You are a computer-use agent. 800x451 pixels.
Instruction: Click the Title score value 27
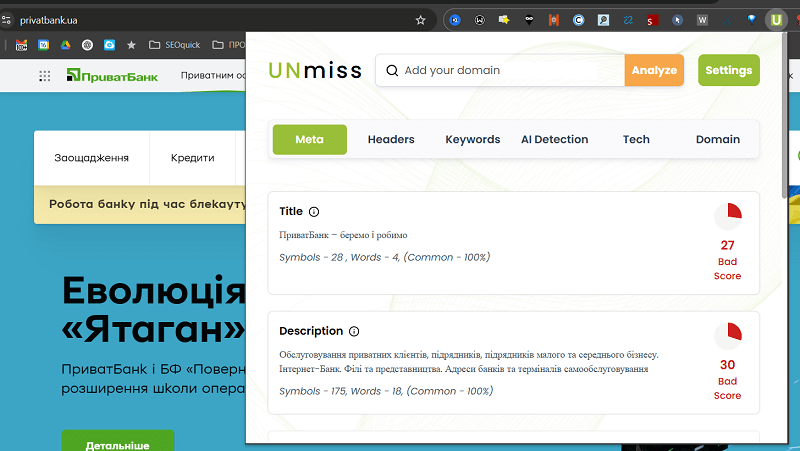(x=728, y=245)
